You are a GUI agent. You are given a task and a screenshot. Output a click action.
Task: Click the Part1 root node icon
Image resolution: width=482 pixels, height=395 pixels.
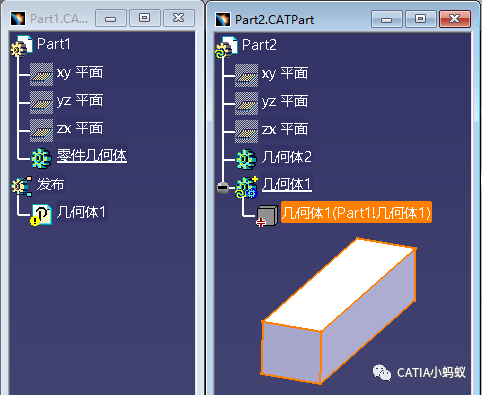point(22,46)
